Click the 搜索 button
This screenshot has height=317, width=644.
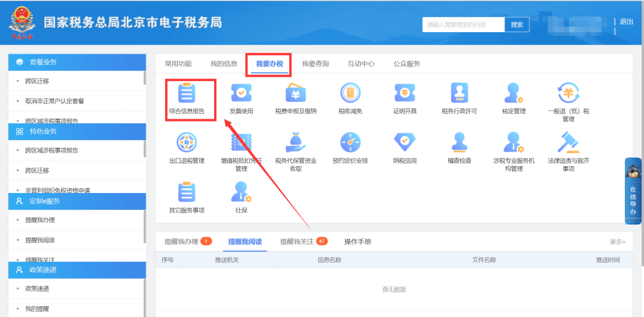tap(517, 24)
